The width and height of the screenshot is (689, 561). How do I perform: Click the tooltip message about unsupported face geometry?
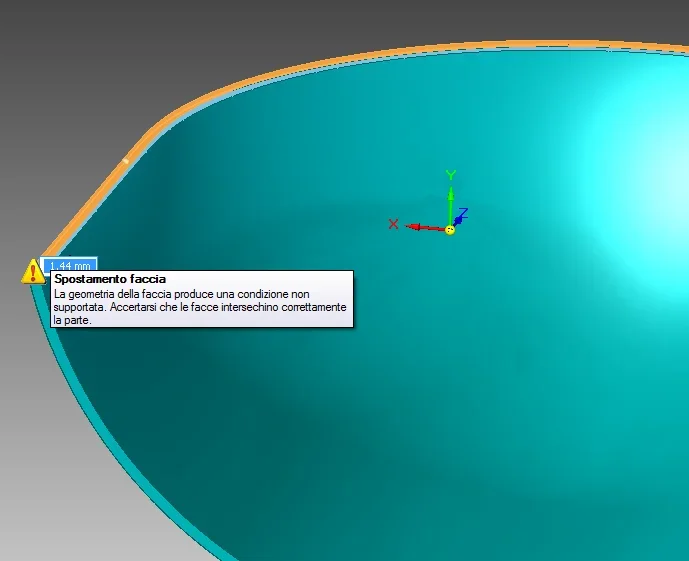pos(198,307)
